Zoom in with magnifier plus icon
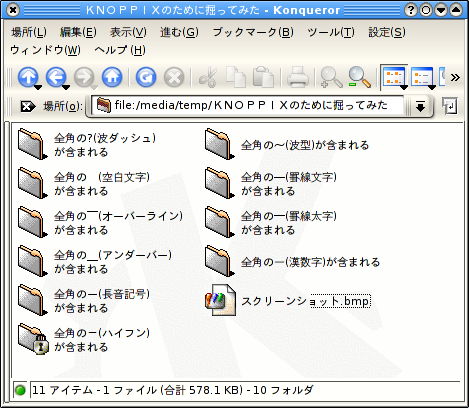469x408 pixels. point(331,77)
